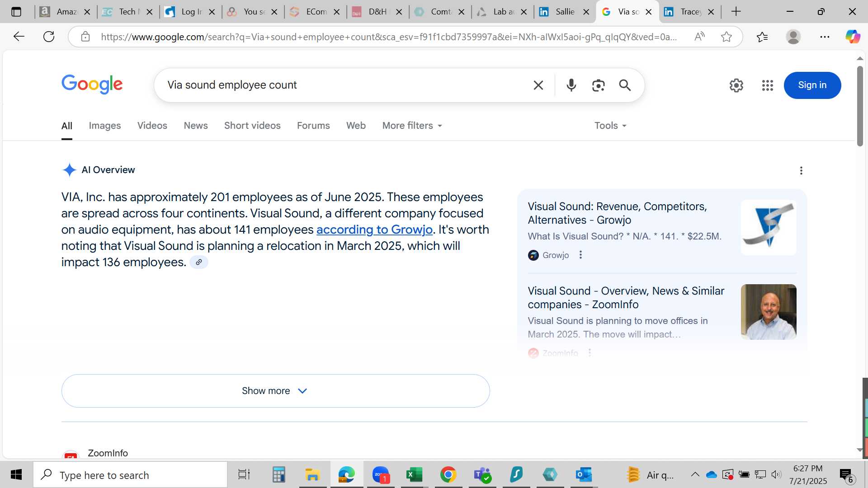Open the browser profile avatar
868x488 pixels.
coord(793,37)
